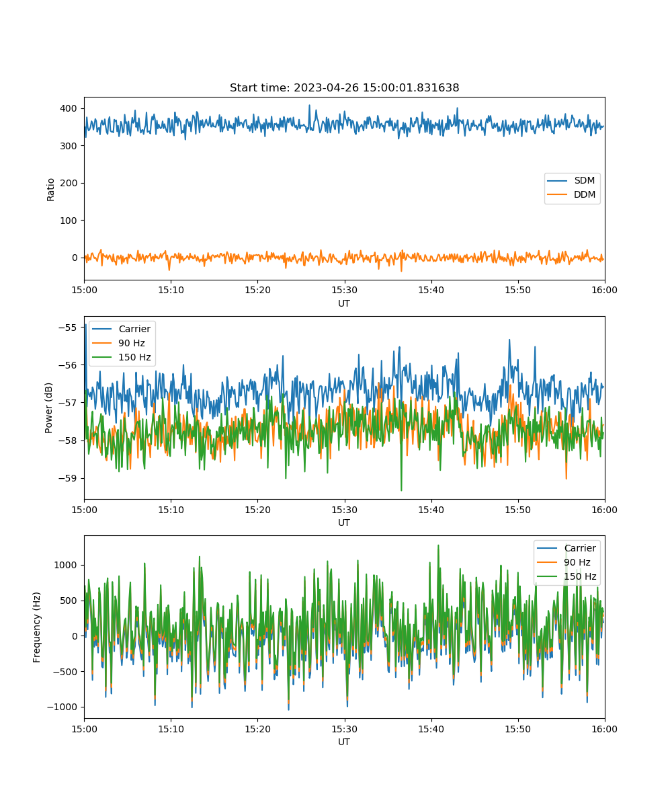Click the −1000 tick on the Frequency axis
This screenshot has width=672, height=807.
pyautogui.click(x=63, y=707)
